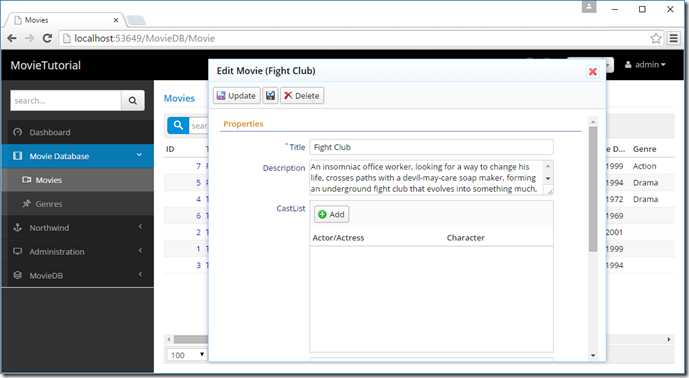Click the MovieTutorial brand title
The image size is (689, 378).
coord(46,65)
